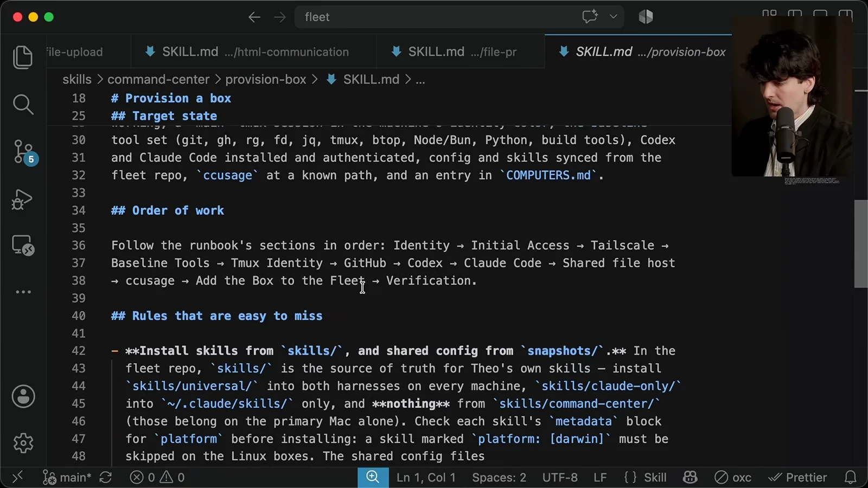Change end of line sequence LF
Image resolution: width=868 pixels, height=488 pixels.
tap(600, 477)
